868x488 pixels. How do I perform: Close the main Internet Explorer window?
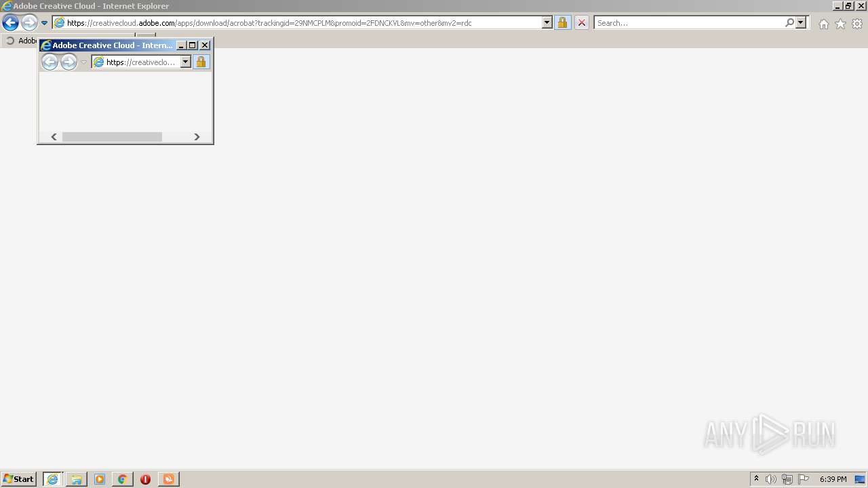[x=861, y=5]
